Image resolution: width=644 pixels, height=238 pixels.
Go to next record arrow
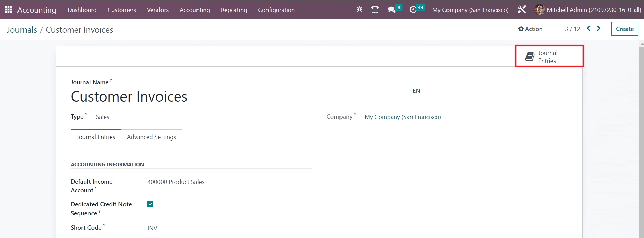[599, 29]
